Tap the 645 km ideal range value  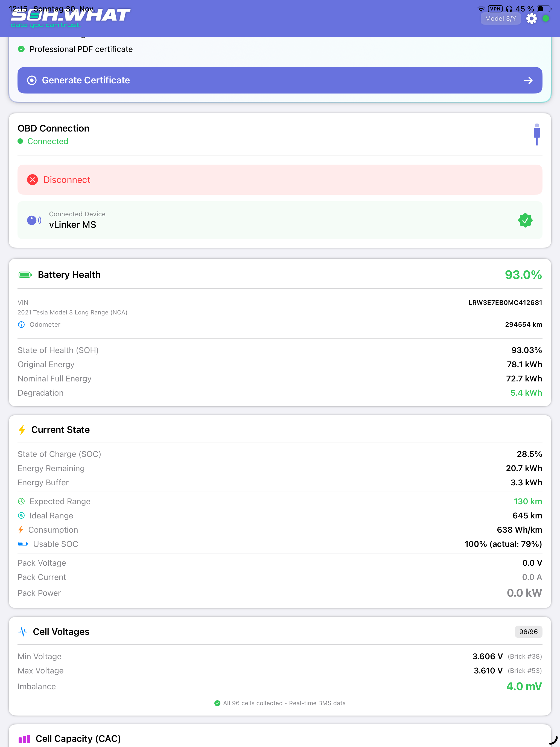pos(527,516)
